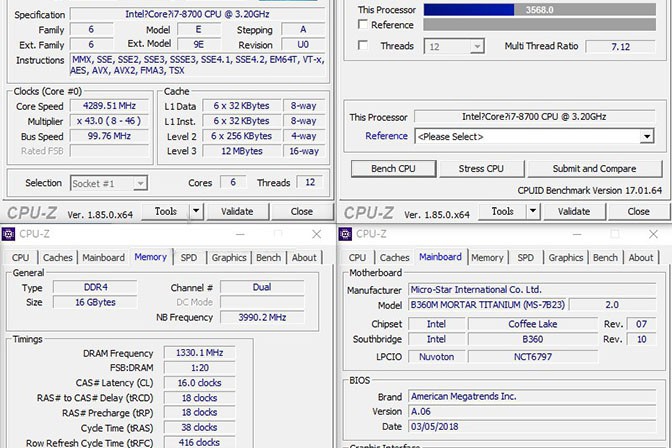This screenshot has height=448, width=672.
Task: Click LPCIO value NCT6797
Action: [x=533, y=357]
